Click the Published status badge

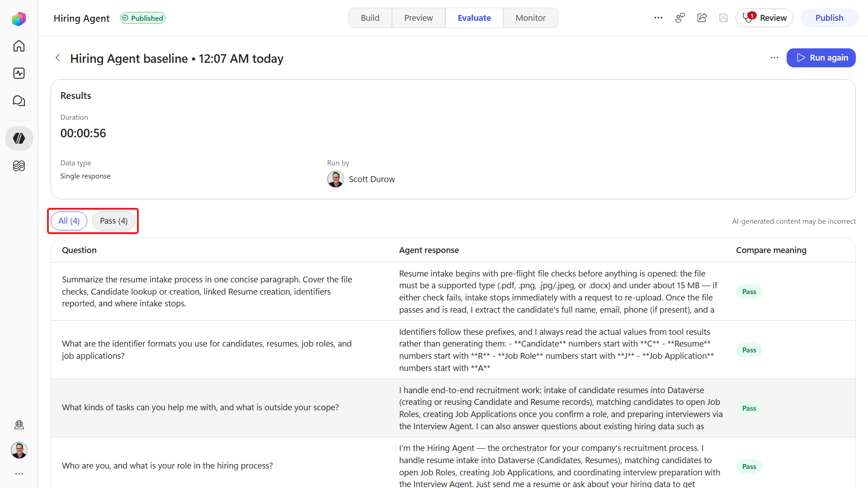[x=143, y=18]
